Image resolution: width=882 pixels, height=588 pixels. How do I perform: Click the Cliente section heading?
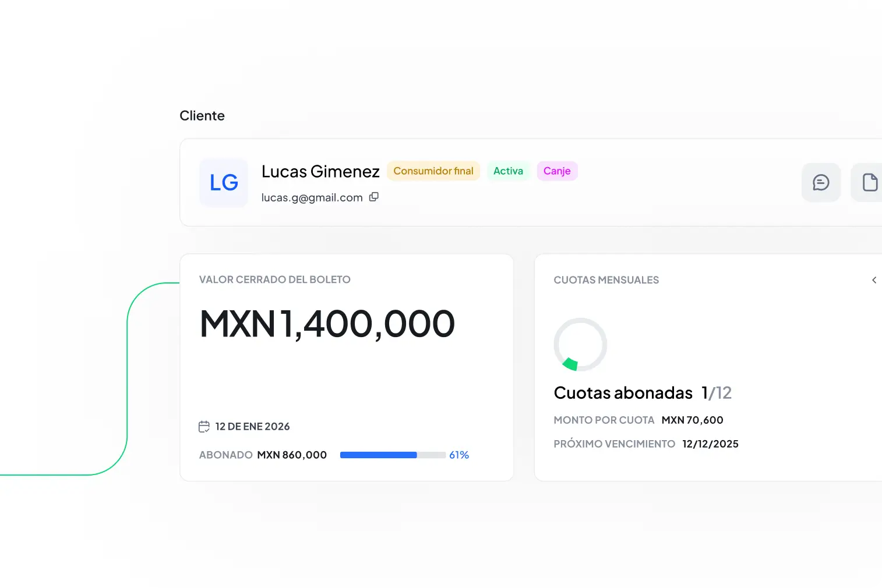tap(202, 115)
